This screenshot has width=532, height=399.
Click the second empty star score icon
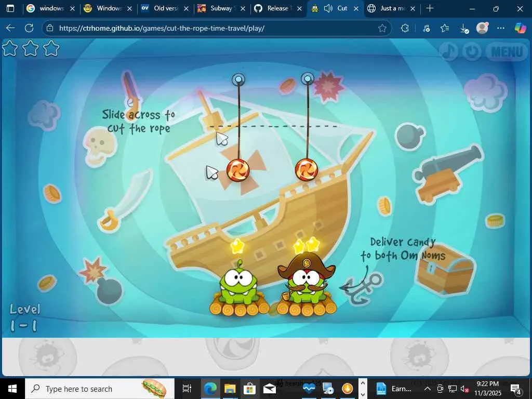tap(31, 48)
